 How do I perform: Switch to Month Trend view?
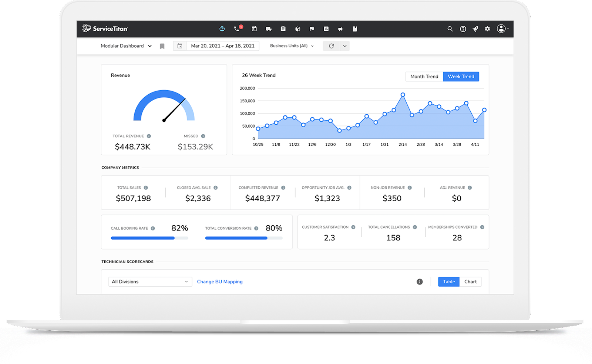[x=424, y=76]
